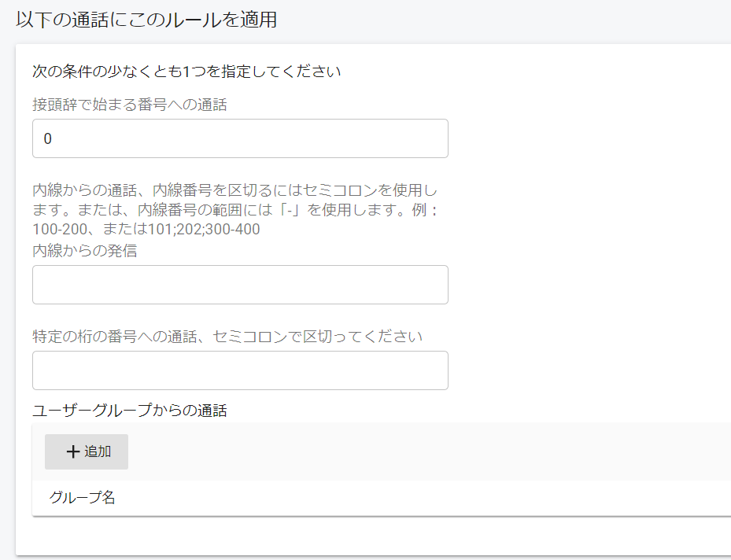Select the 以下の通話にこのルールを適用 heading
Image resolution: width=731 pixels, height=560 pixels.
point(146,20)
